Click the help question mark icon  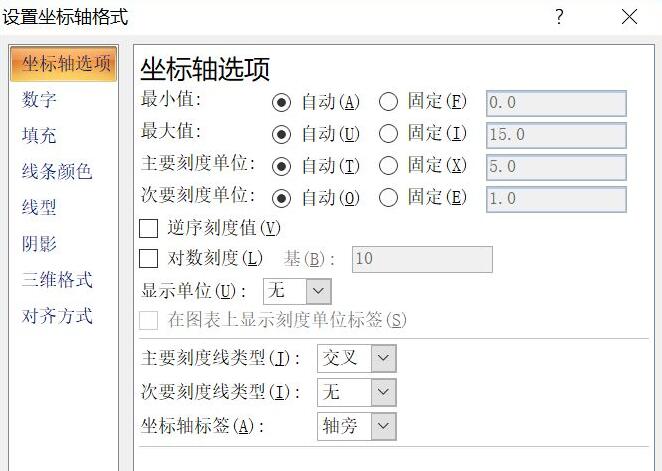point(559,17)
